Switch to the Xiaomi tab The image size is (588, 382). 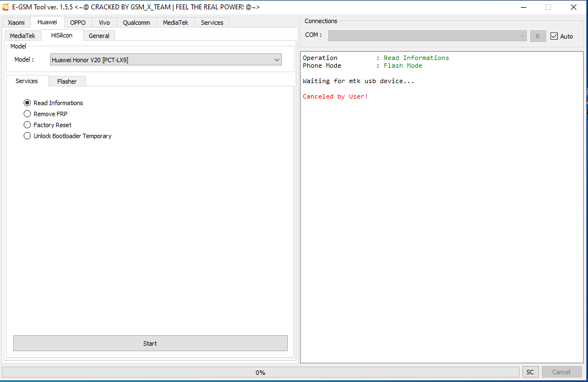coord(16,22)
